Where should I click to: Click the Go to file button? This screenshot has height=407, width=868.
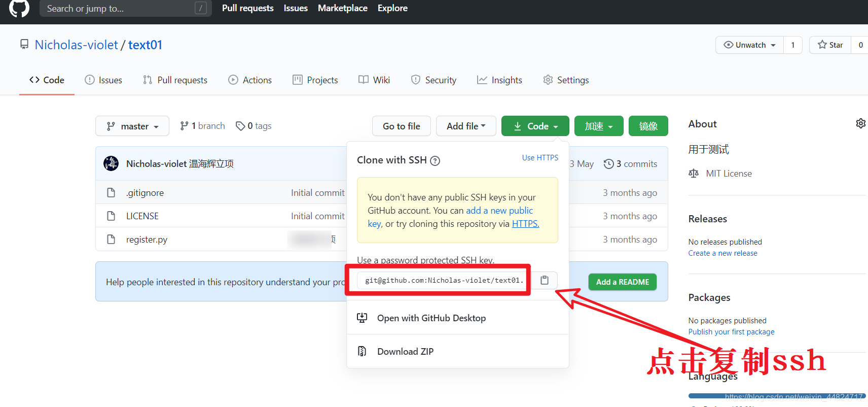click(x=402, y=126)
